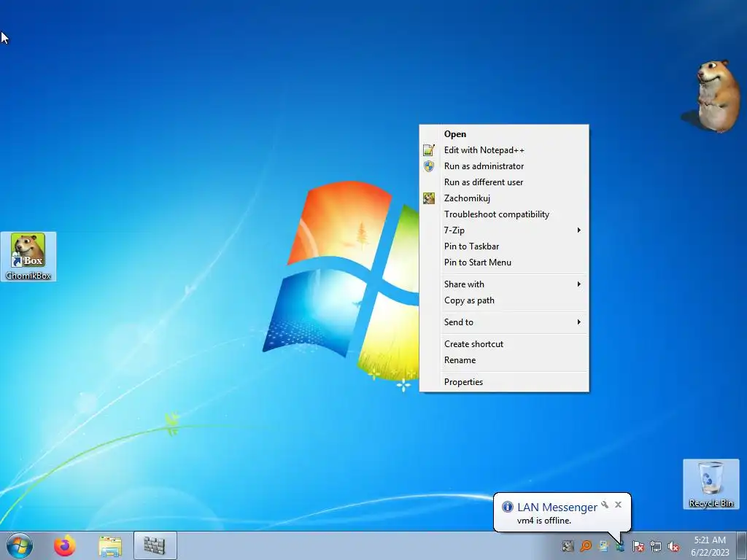Select Troubleshoot compatibility
The width and height of the screenshot is (747, 560).
tap(503, 214)
